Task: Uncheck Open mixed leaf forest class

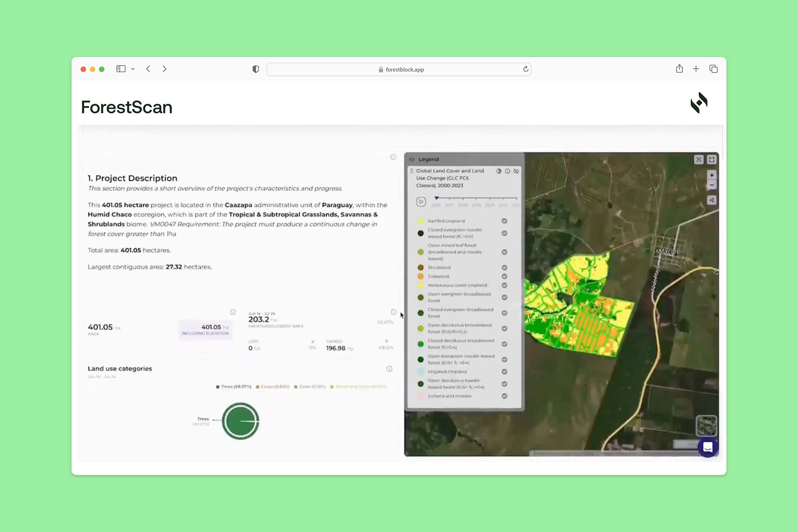Action: (504, 252)
